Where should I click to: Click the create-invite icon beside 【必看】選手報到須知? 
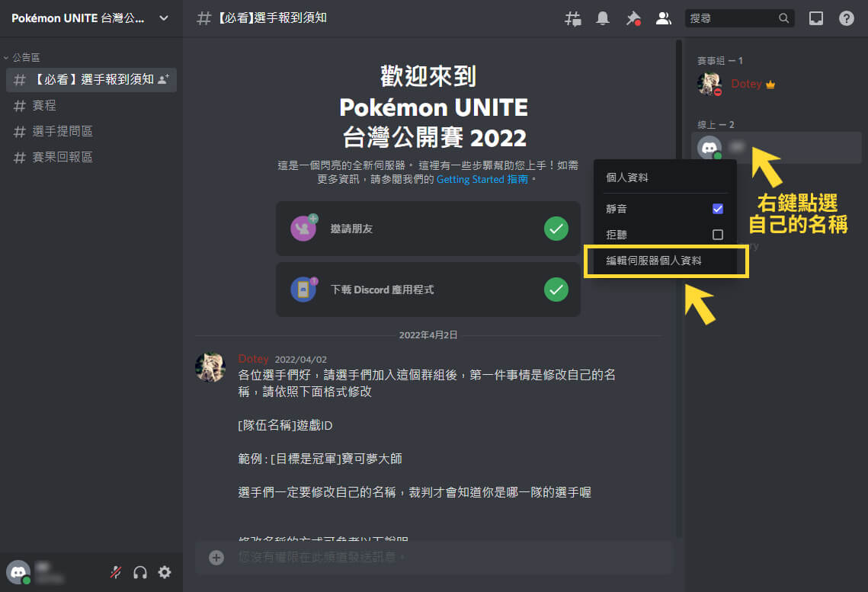tap(163, 80)
